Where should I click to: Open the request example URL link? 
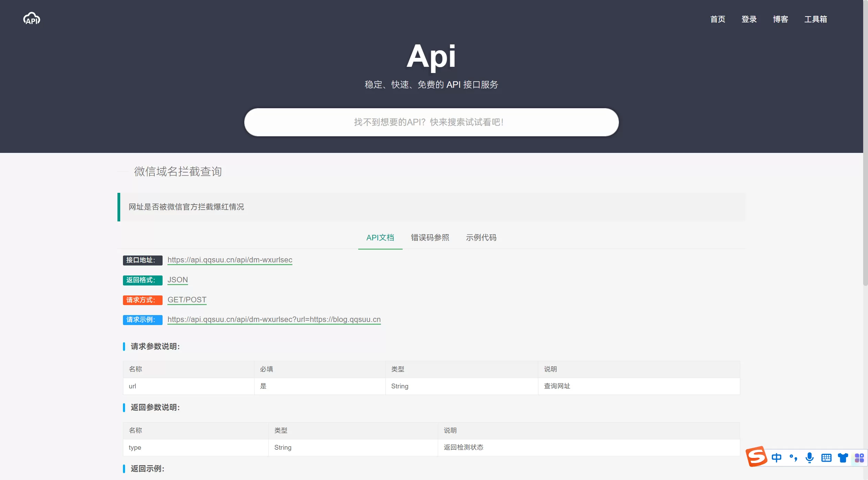tap(274, 320)
